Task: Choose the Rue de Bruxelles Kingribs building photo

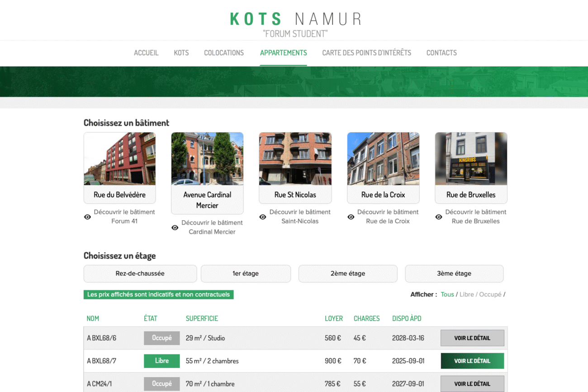Action: pyautogui.click(x=471, y=159)
